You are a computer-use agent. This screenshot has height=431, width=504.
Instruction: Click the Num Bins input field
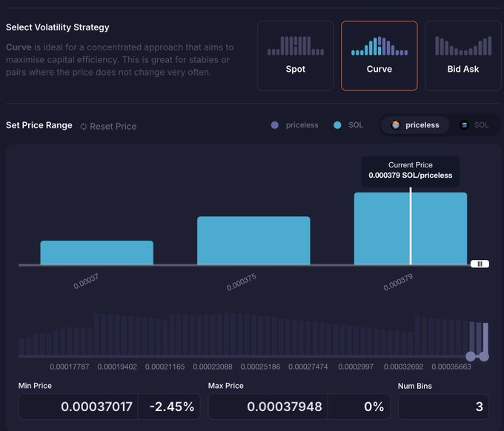tap(443, 407)
